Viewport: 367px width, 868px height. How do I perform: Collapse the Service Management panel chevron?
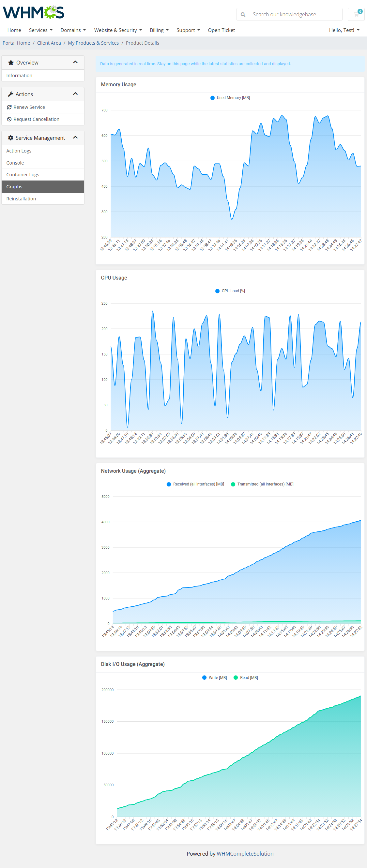point(75,137)
